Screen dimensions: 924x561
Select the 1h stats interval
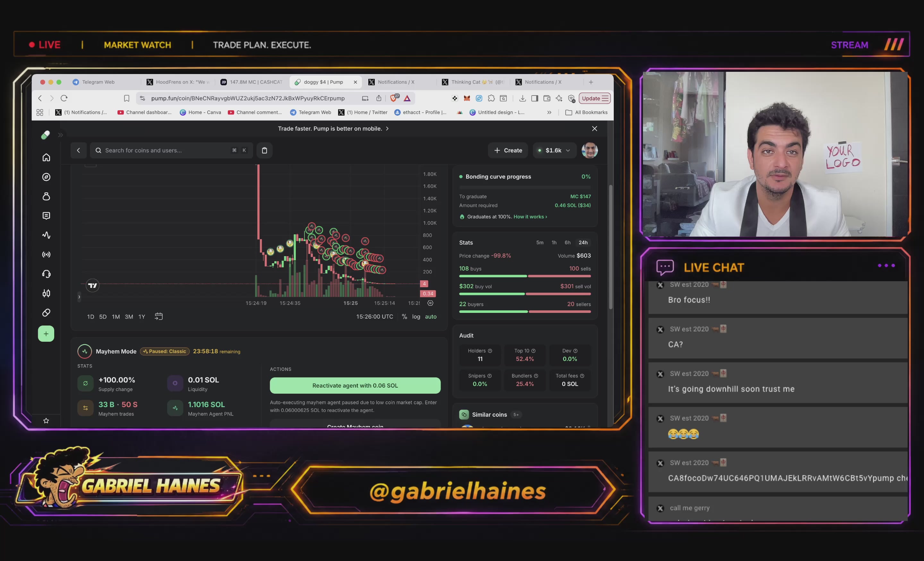pyautogui.click(x=554, y=242)
